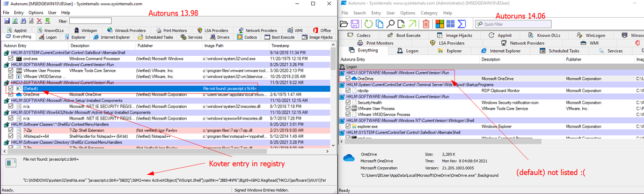Toggle 7-Zip checkbox in Autoruns 13.98
This screenshot has width=644, height=194.
pos(11,130)
